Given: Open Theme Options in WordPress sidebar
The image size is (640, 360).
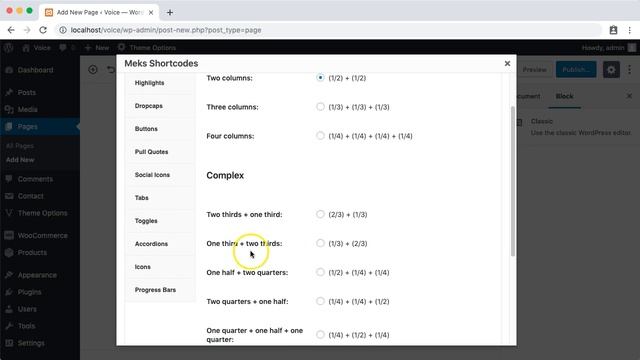Looking at the screenshot, I should pyautogui.click(x=40, y=213).
